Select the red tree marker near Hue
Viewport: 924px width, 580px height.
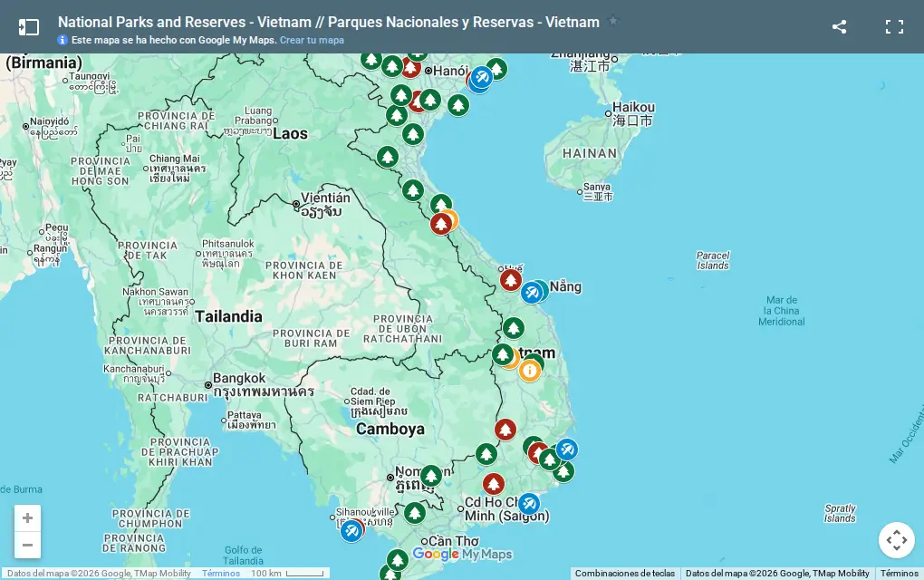point(511,280)
